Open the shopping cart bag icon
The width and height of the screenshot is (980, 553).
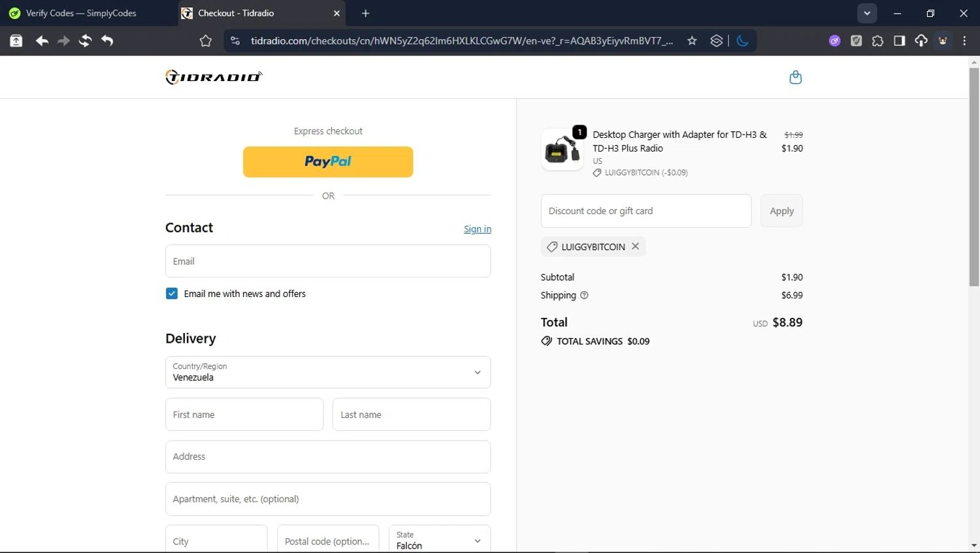point(795,77)
